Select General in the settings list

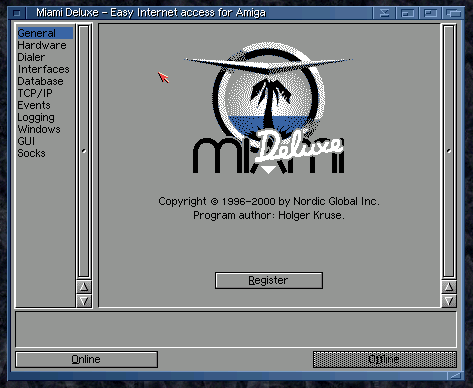point(45,33)
